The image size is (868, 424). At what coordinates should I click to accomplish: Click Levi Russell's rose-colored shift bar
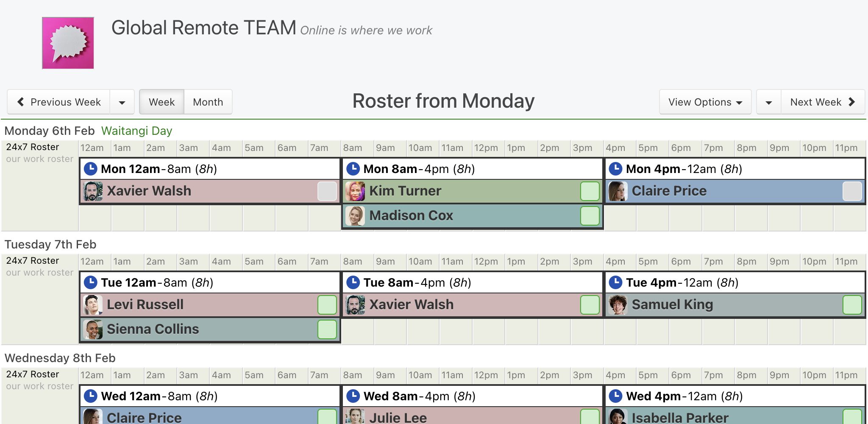[x=210, y=305]
